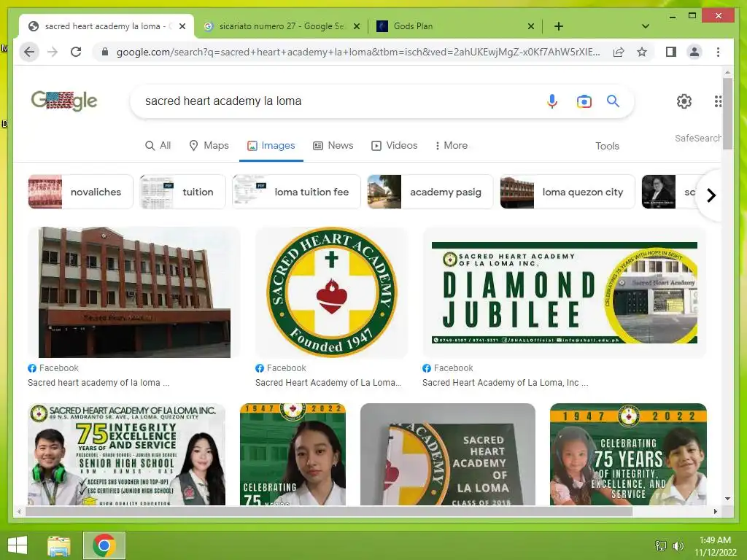The image size is (747, 560).
Task: Expand the More search categories menu
Action: 451,145
